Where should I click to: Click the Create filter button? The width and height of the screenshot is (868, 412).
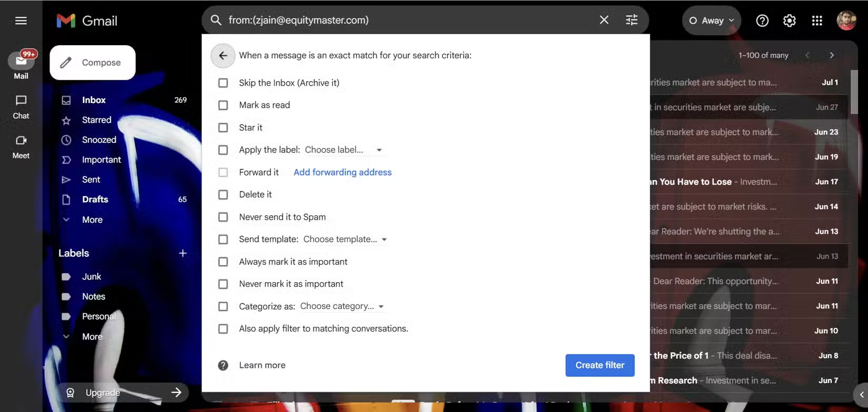click(x=600, y=365)
